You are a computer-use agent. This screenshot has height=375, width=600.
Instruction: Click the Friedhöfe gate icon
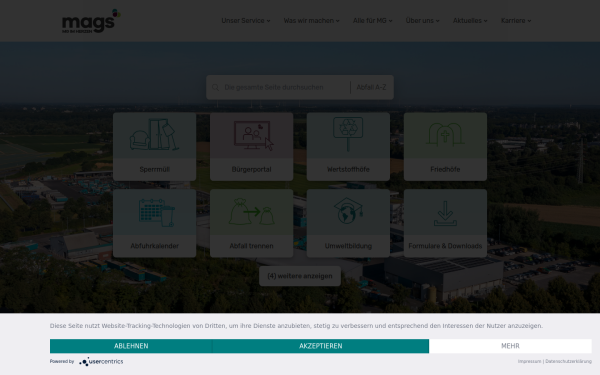tap(445, 134)
